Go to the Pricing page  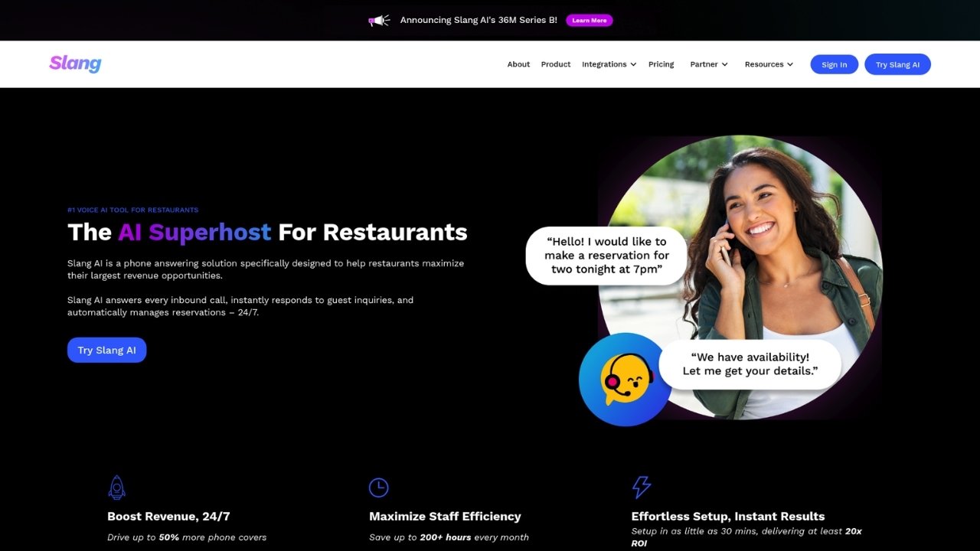(x=661, y=64)
